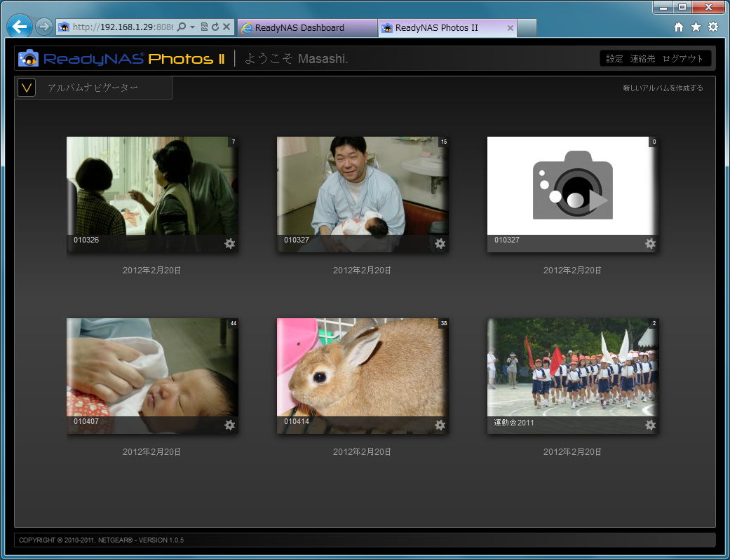Close the ReadyNAS Photos II tab
This screenshot has height=560, width=730.
[x=511, y=28]
